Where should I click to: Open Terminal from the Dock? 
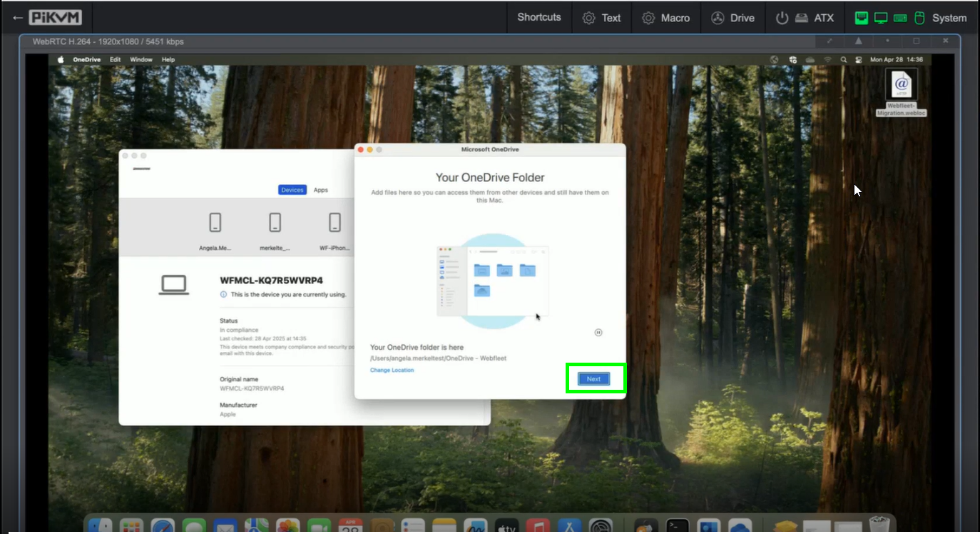[x=677, y=526]
